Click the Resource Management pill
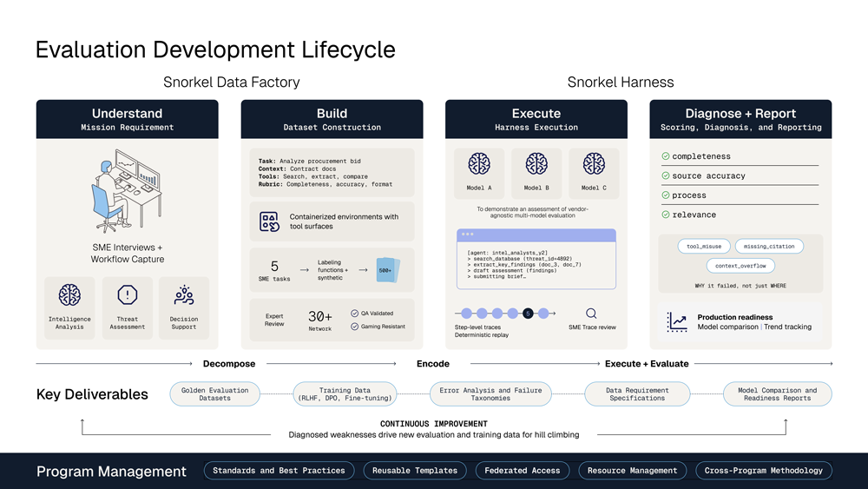 coord(632,471)
